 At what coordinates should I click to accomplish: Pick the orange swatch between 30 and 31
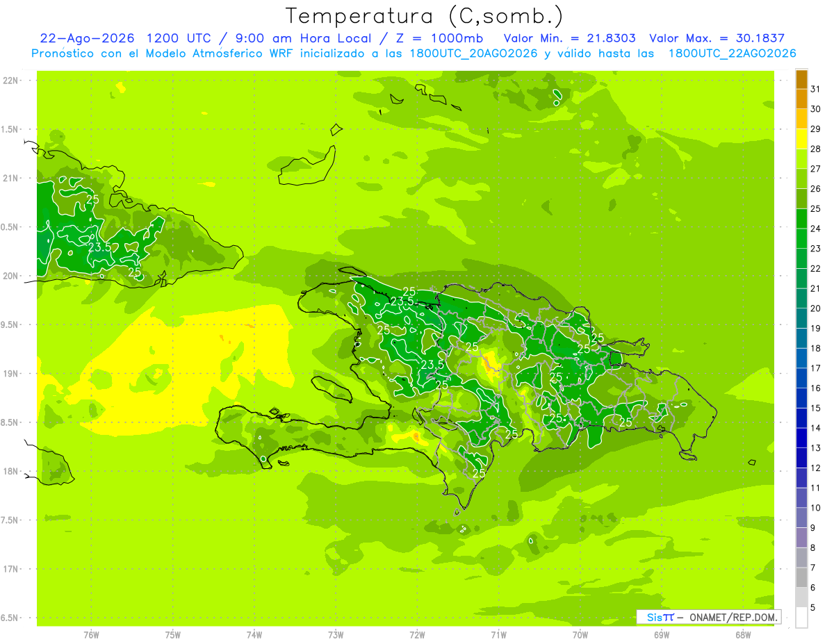801,99
